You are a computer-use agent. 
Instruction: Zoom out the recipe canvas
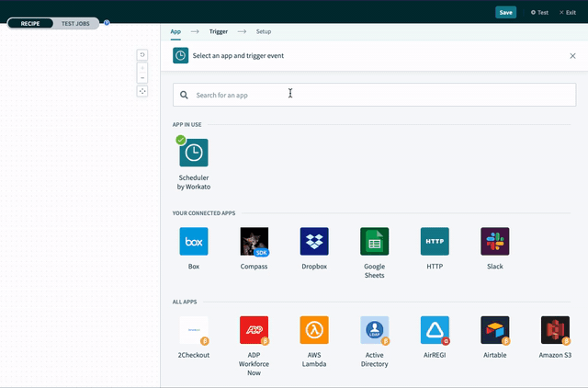tap(142, 78)
